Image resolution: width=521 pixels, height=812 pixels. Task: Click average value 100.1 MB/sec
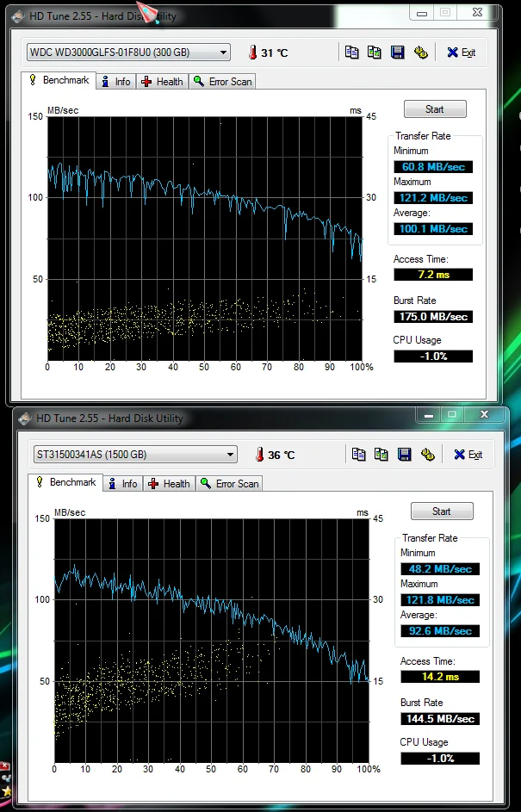433,229
